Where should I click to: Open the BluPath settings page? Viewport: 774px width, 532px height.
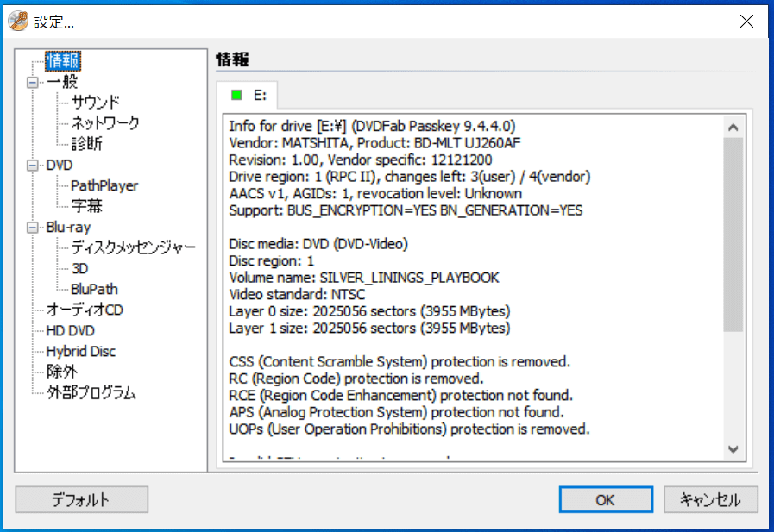94,289
